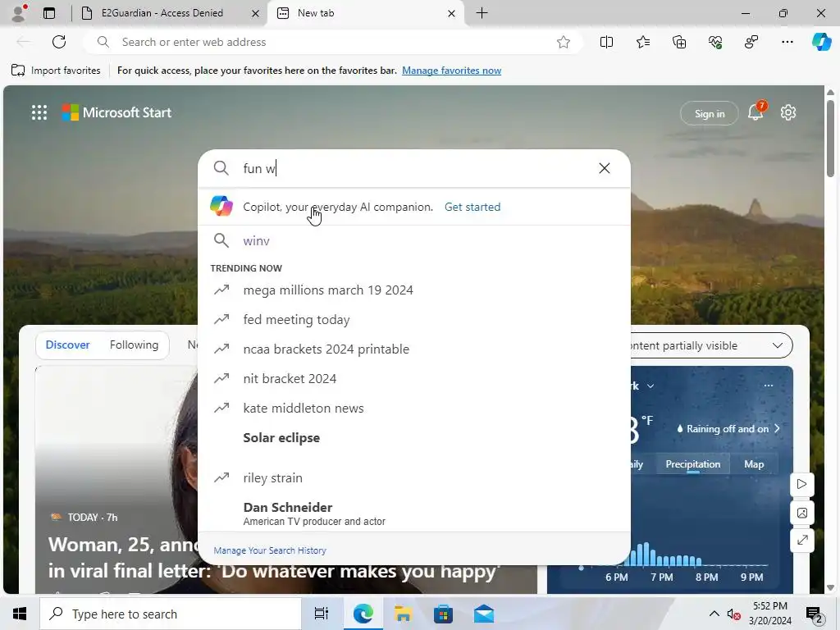Click the Microsoft Start logo
This screenshot has height=630, width=840.
click(x=116, y=112)
